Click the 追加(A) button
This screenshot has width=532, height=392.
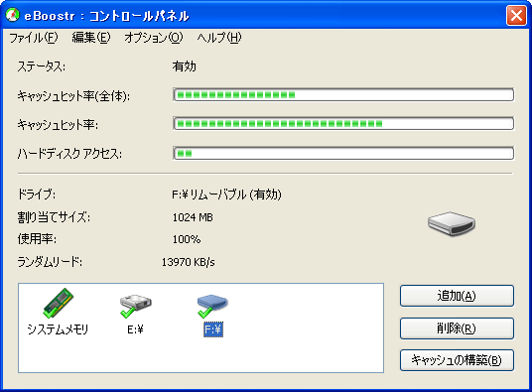tap(457, 296)
